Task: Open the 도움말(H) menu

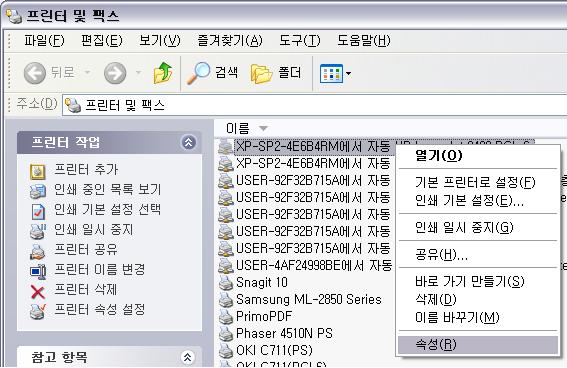Action: pyautogui.click(x=363, y=40)
